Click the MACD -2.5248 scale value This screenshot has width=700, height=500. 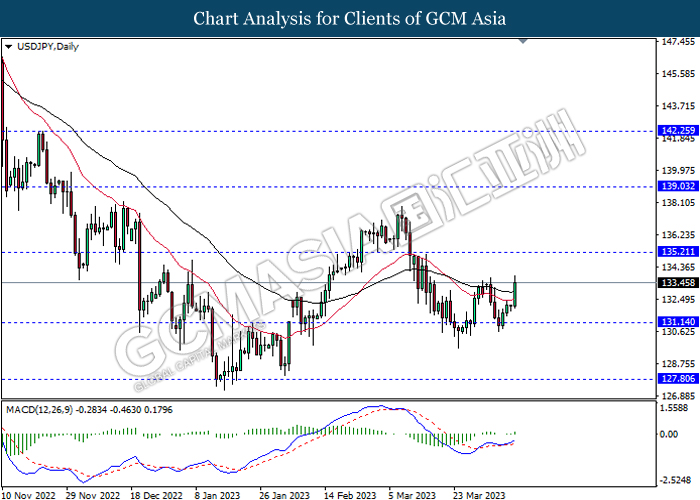click(675, 480)
